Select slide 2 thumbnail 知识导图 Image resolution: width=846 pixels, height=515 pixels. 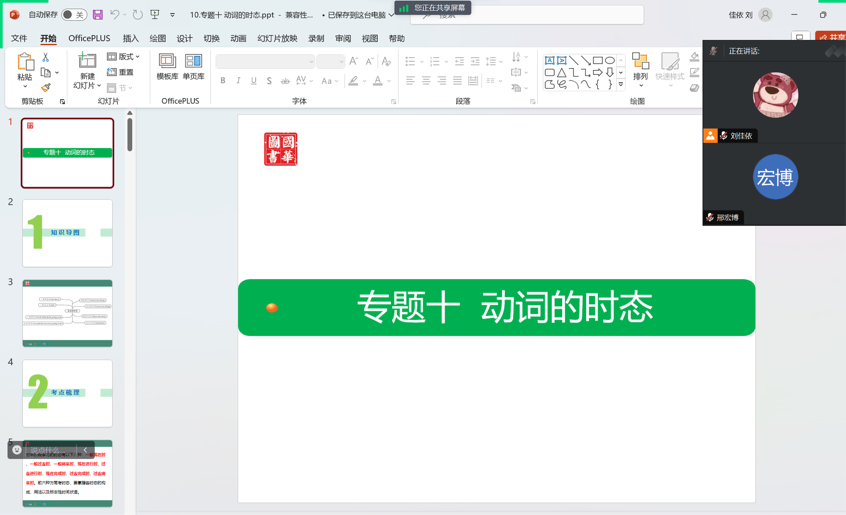67,233
